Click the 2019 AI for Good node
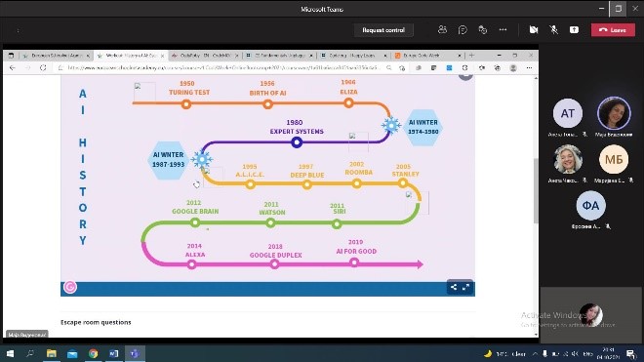 (x=354, y=262)
